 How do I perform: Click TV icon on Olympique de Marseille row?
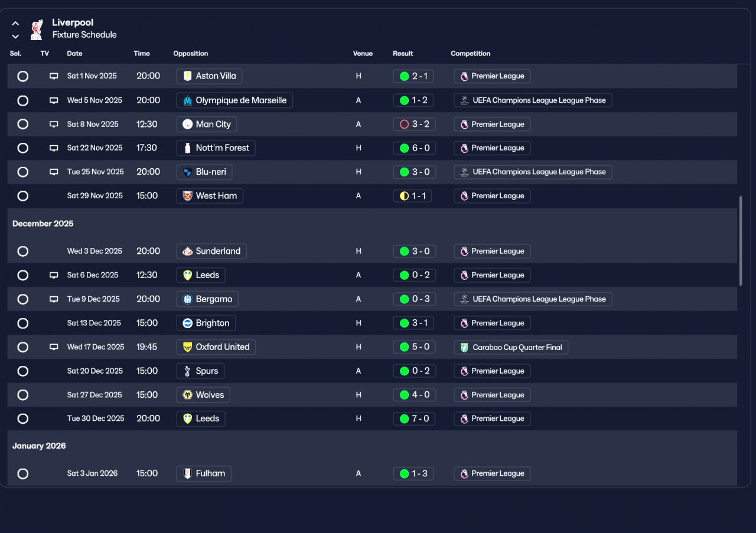pos(54,100)
